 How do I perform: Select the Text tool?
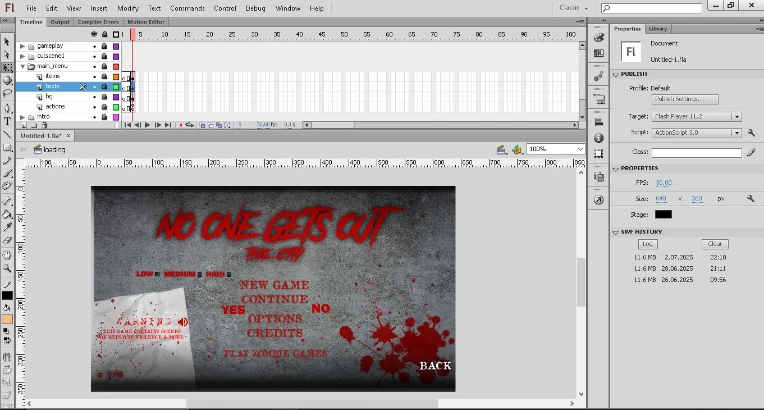[x=7, y=121]
